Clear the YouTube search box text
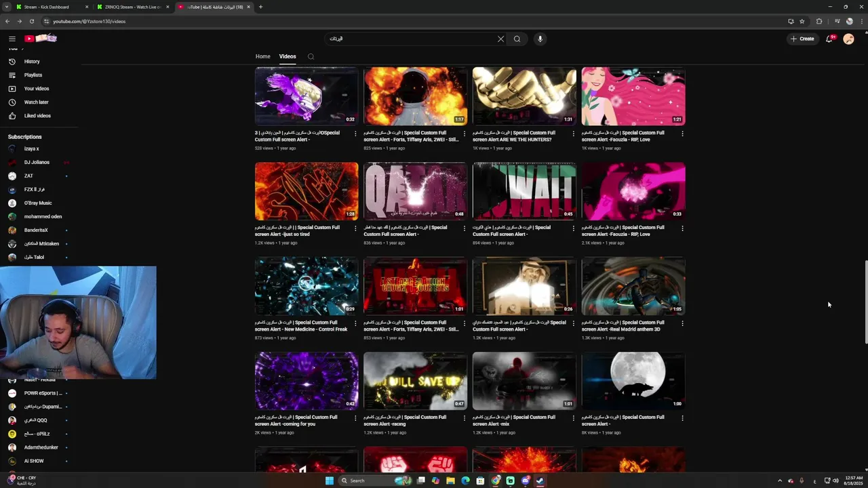Viewport: 868px width, 488px height. 500,39
